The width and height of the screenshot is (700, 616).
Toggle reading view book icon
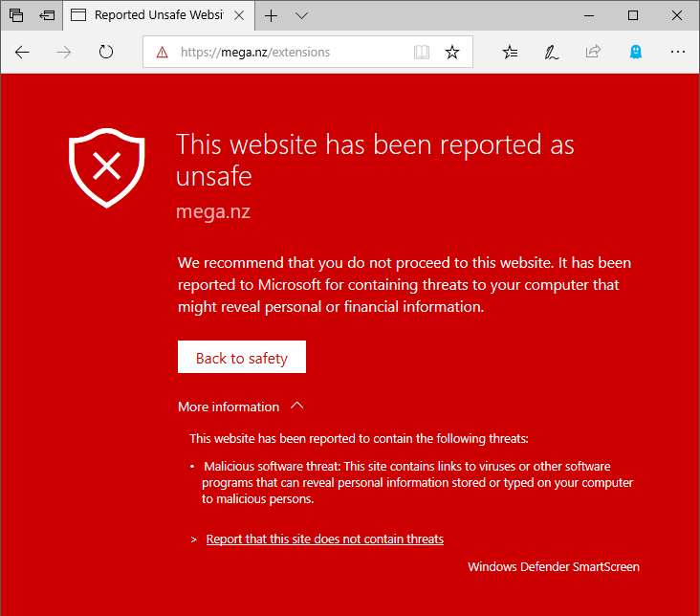pos(422,53)
